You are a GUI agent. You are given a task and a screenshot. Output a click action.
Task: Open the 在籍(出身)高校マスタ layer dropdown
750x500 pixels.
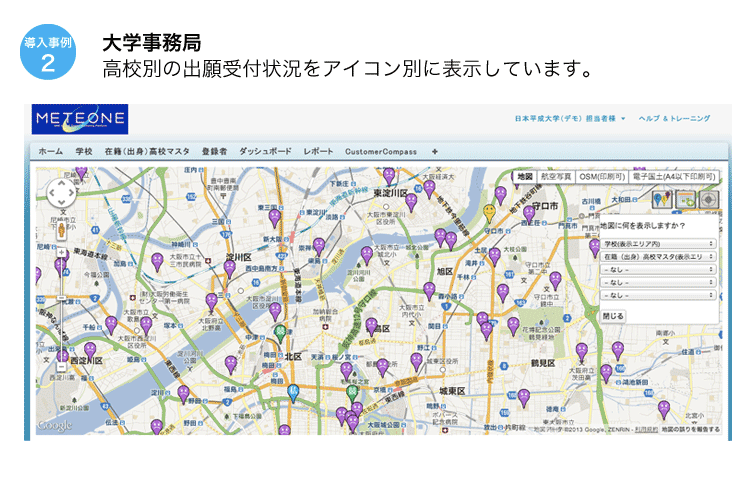[x=658, y=257]
